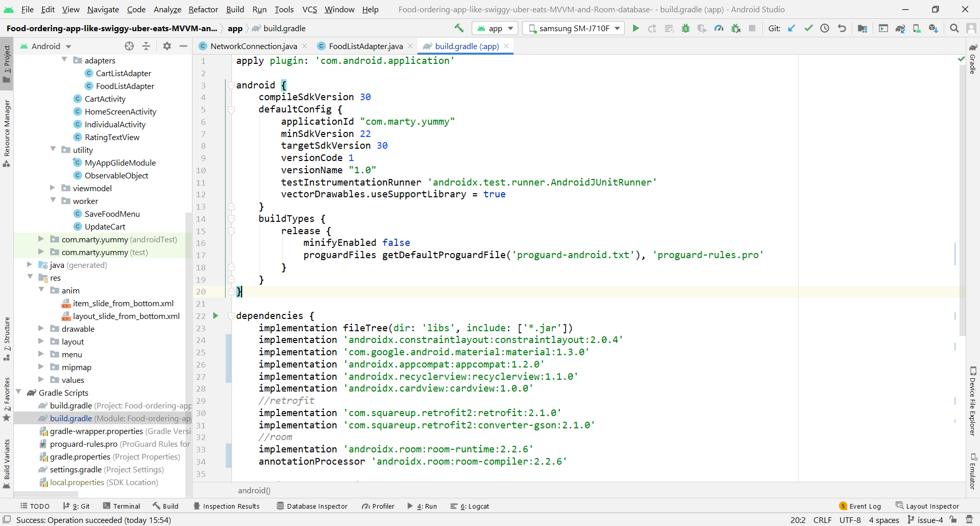
Task: Click Sync Project with Gradle Files elephant icon
Action: (900, 28)
